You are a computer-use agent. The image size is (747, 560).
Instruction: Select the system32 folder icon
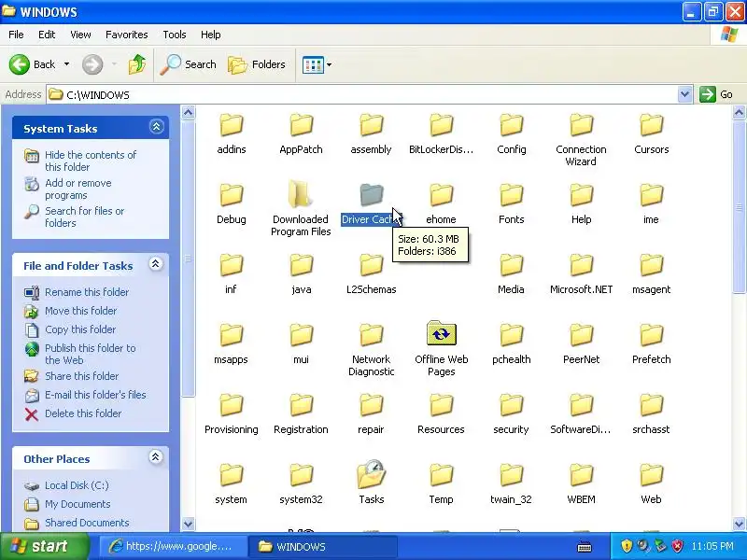click(x=301, y=475)
